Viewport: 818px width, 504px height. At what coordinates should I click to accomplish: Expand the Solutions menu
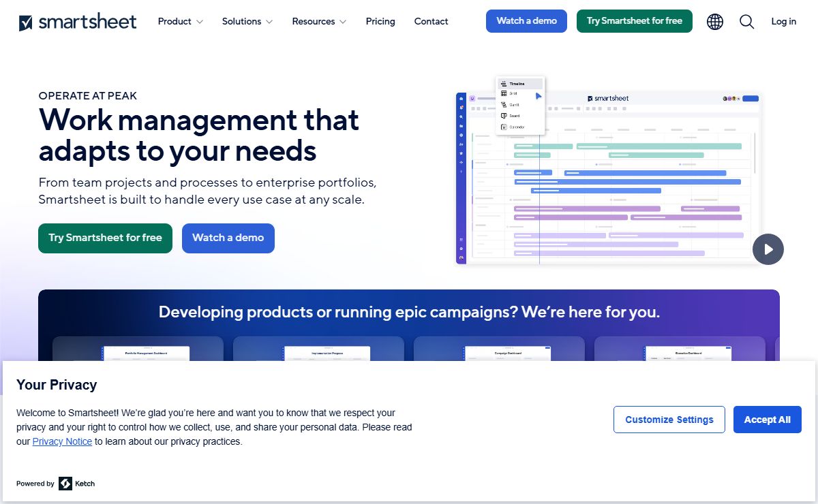click(x=247, y=22)
